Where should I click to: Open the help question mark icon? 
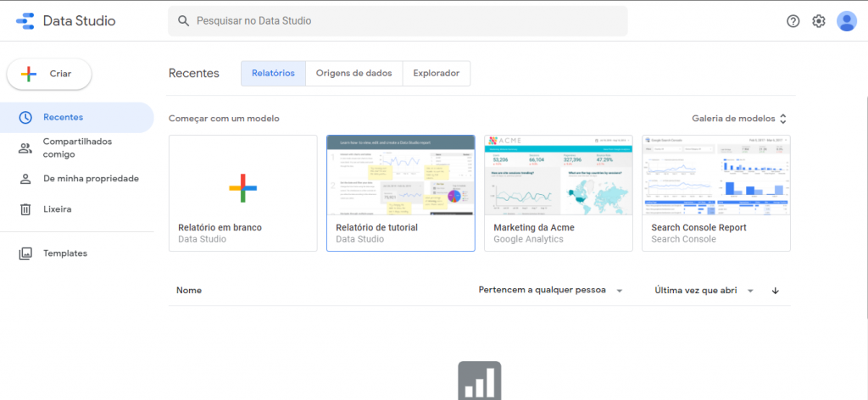(793, 21)
